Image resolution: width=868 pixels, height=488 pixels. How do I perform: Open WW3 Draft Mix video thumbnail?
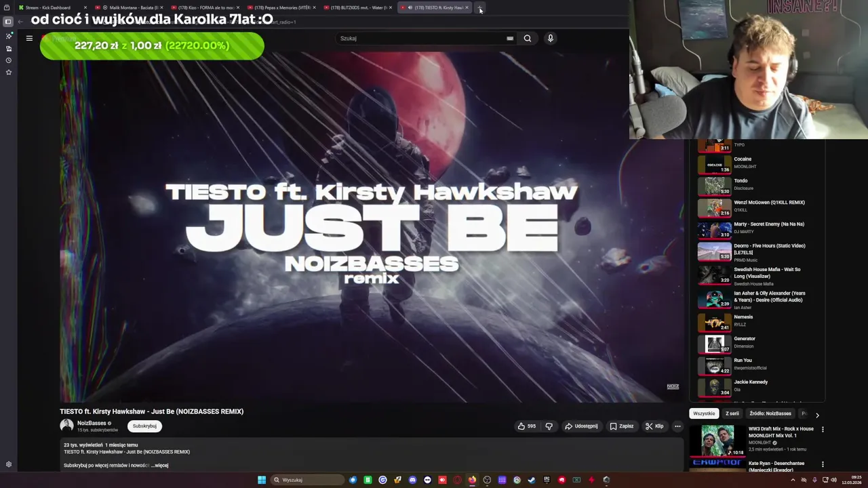coord(717,441)
